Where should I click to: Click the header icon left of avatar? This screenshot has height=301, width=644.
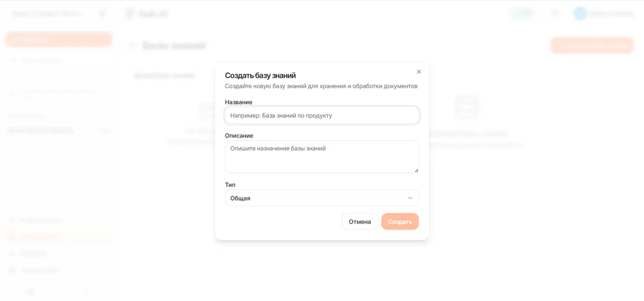click(554, 14)
